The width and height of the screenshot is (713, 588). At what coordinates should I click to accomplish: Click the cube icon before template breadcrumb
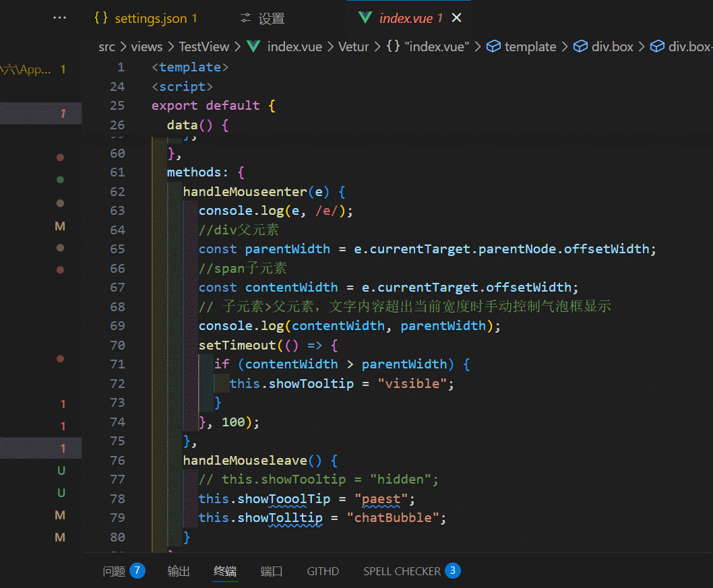coord(493,46)
